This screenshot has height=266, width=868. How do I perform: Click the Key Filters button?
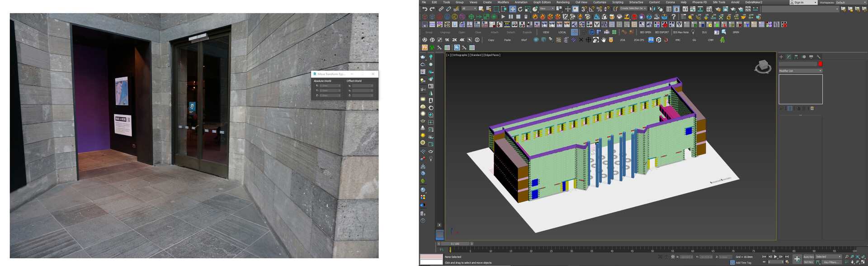pyautogui.click(x=832, y=262)
